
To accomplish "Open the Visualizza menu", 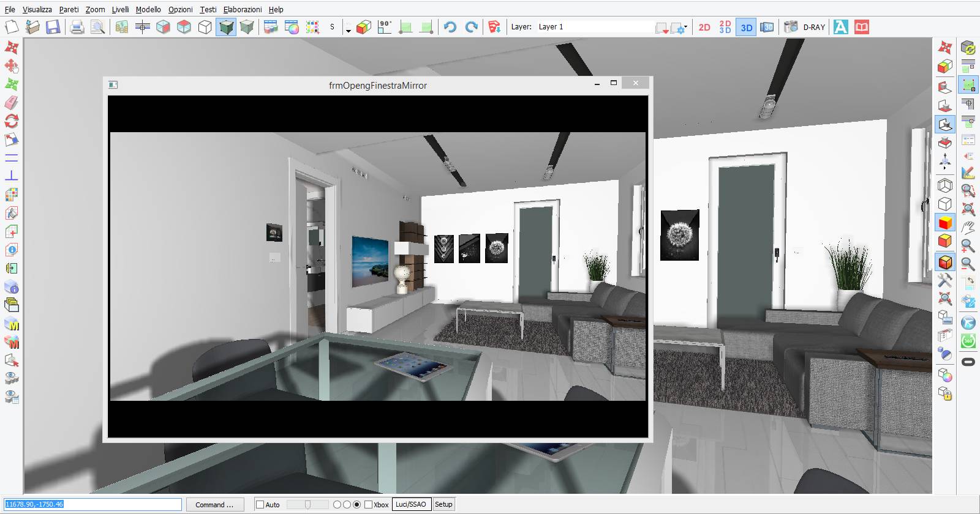I will pyautogui.click(x=37, y=9).
